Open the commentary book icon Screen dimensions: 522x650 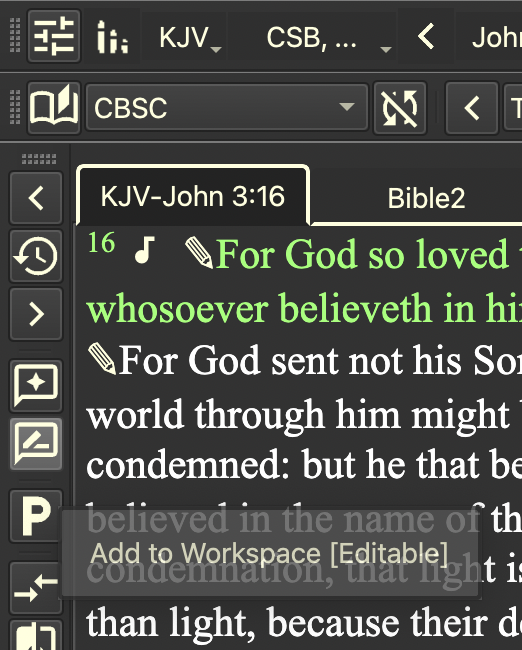tap(54, 108)
